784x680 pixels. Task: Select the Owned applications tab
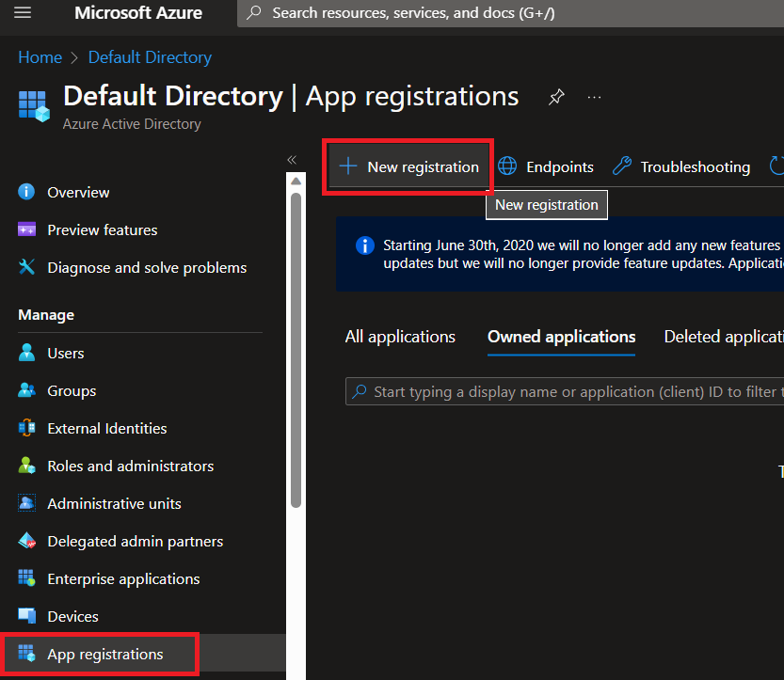[x=561, y=337]
